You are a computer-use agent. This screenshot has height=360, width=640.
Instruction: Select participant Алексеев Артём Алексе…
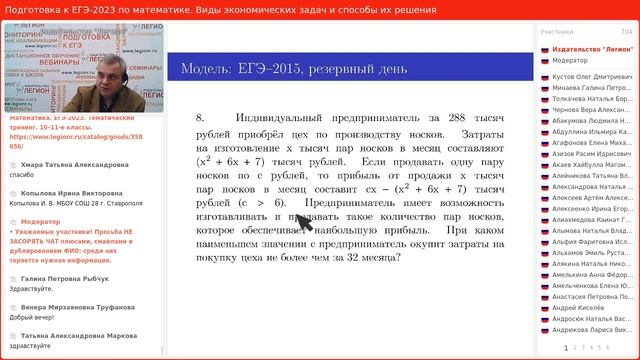(592, 198)
